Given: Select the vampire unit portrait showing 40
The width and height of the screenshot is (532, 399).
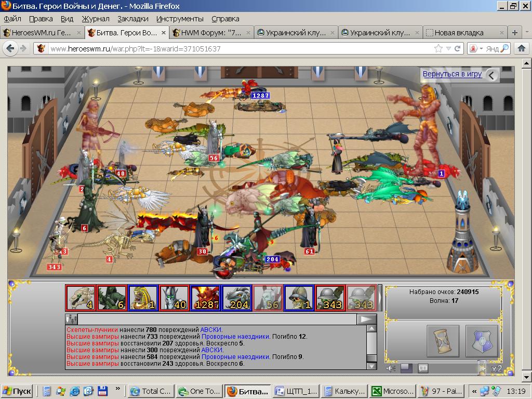Looking at the screenshot, I should click(175, 298).
